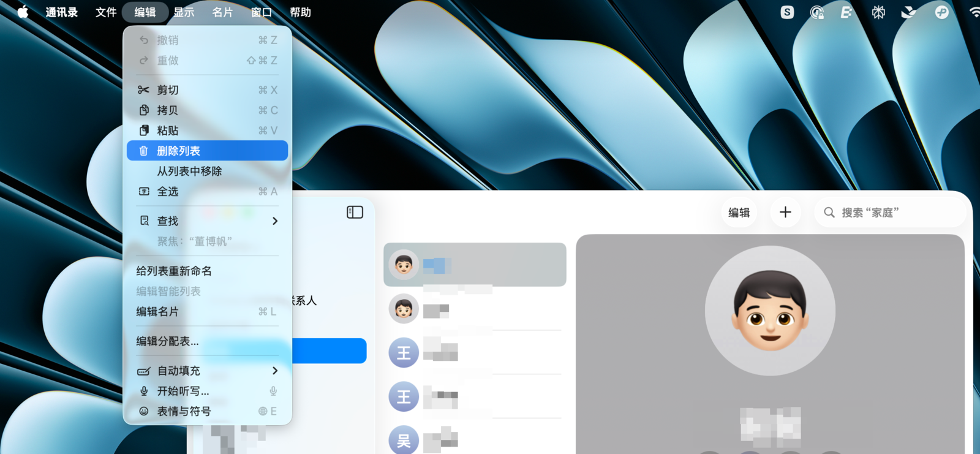Select the first 王 contact avatar
The width and height of the screenshot is (980, 454).
[x=404, y=353]
